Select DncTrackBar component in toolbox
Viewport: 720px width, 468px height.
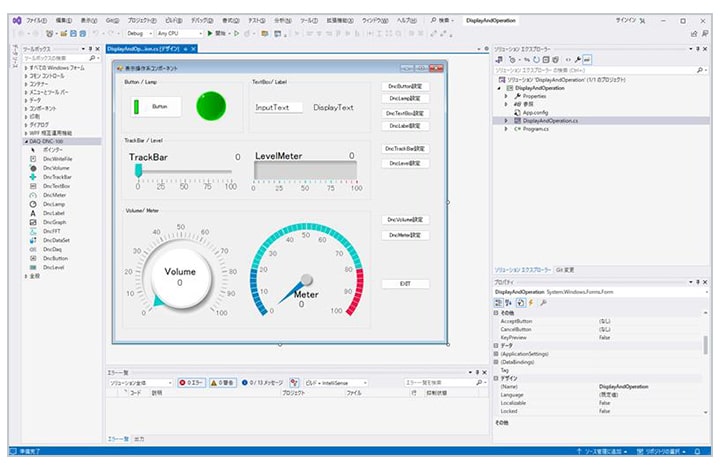pyautogui.click(x=58, y=177)
